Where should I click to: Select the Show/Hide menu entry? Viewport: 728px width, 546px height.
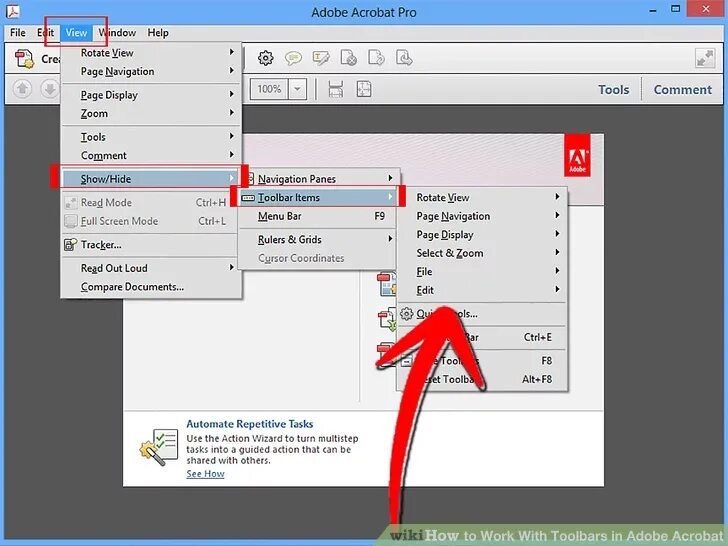pyautogui.click(x=151, y=179)
